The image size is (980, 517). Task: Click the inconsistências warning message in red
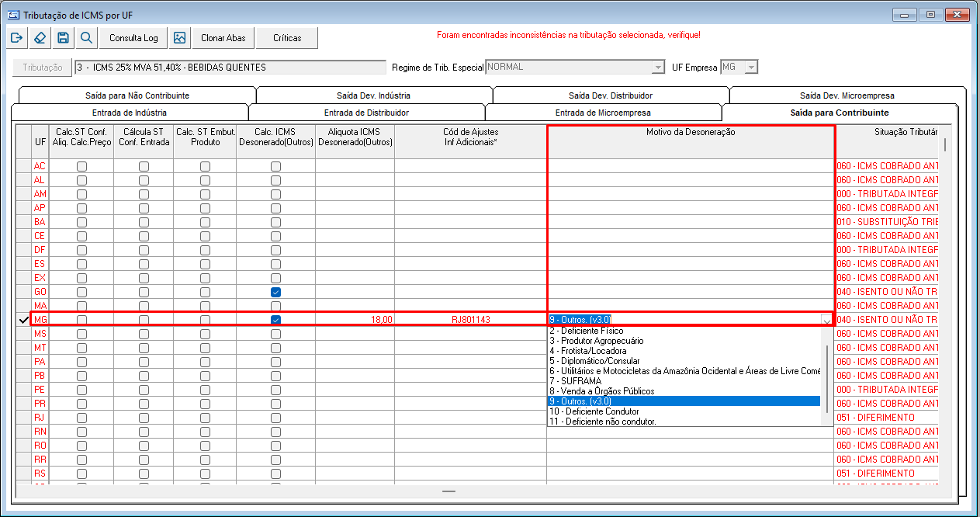569,36
